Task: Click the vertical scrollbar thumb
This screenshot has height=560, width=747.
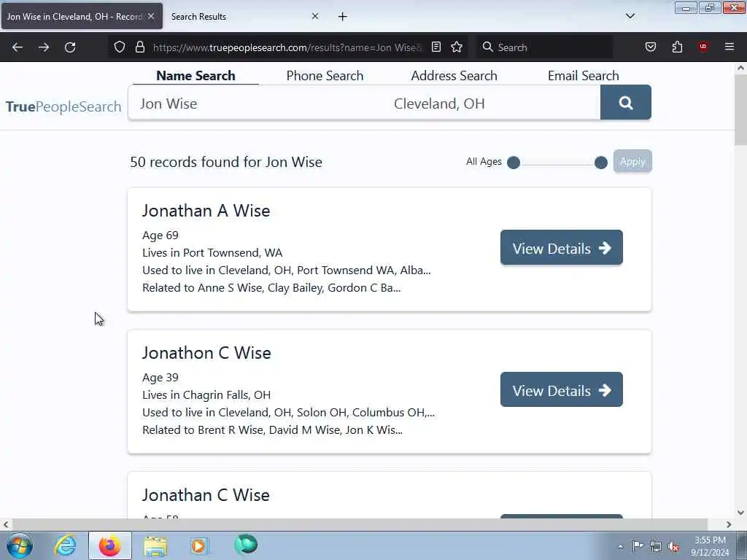Action: click(x=740, y=109)
